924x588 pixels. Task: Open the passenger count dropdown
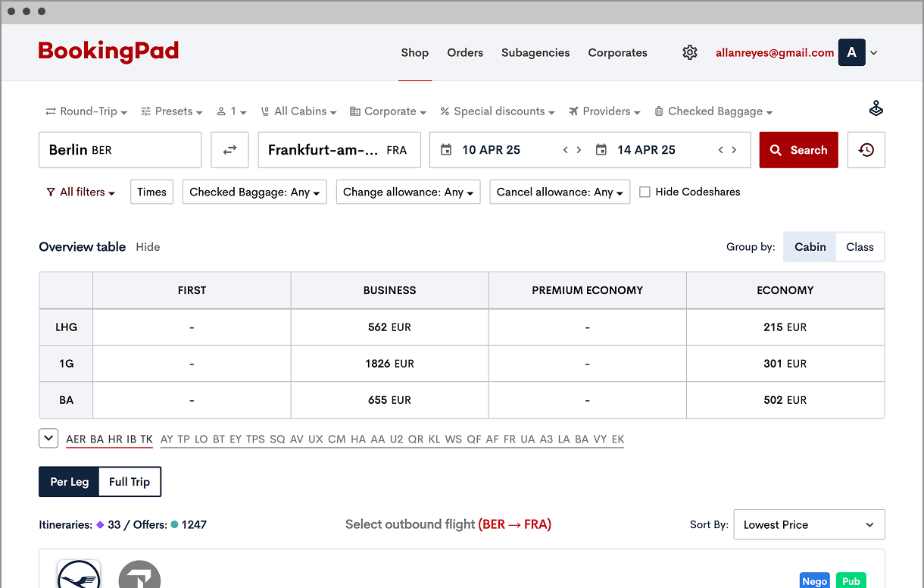(x=232, y=111)
